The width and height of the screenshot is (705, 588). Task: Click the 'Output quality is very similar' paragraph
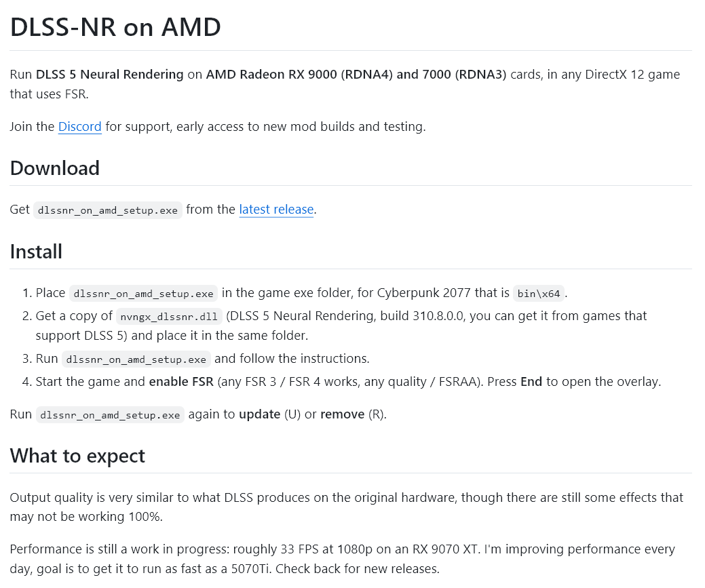click(346, 507)
